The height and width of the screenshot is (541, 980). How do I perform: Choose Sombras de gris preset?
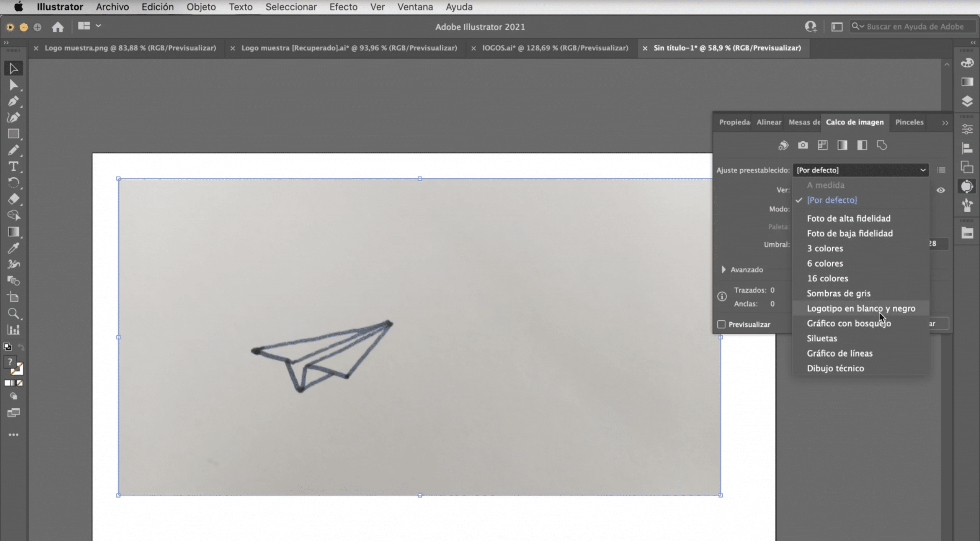pyautogui.click(x=861, y=293)
